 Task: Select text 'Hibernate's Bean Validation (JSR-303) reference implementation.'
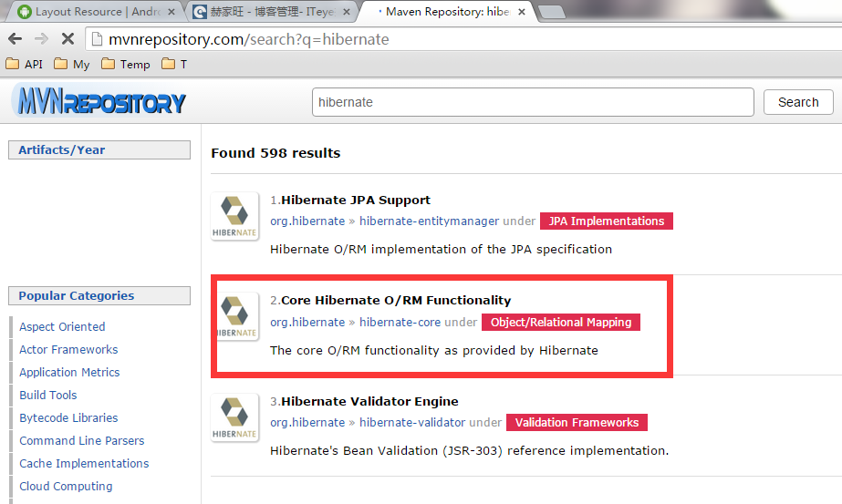pyautogui.click(x=469, y=451)
